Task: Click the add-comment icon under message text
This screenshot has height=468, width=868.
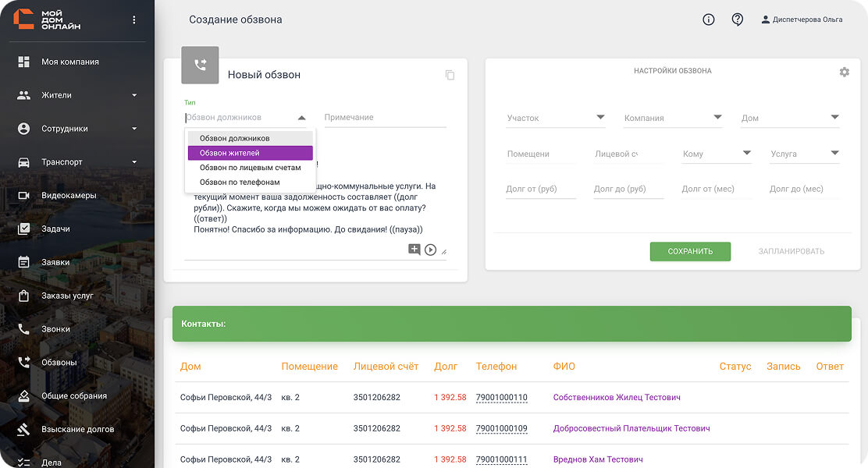Action: (x=414, y=250)
